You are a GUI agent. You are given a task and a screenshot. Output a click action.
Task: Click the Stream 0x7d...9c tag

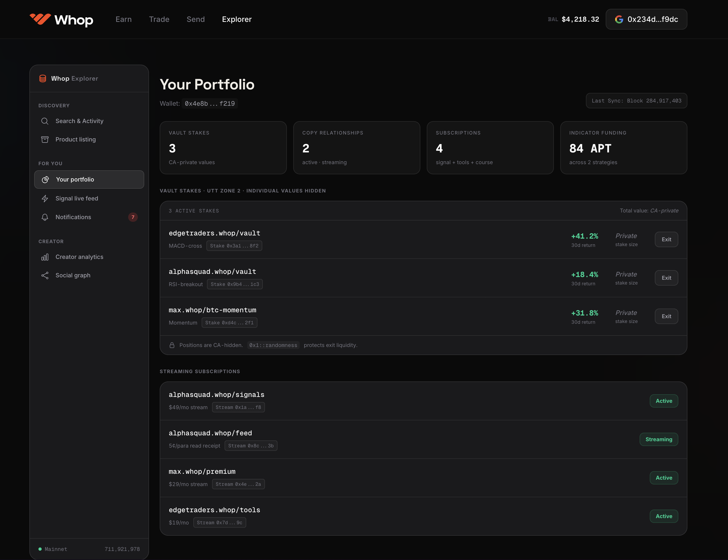tap(220, 523)
